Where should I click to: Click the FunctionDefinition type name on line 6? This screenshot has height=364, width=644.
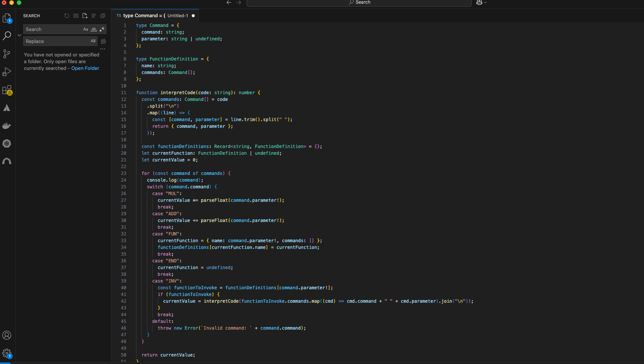[x=174, y=59]
